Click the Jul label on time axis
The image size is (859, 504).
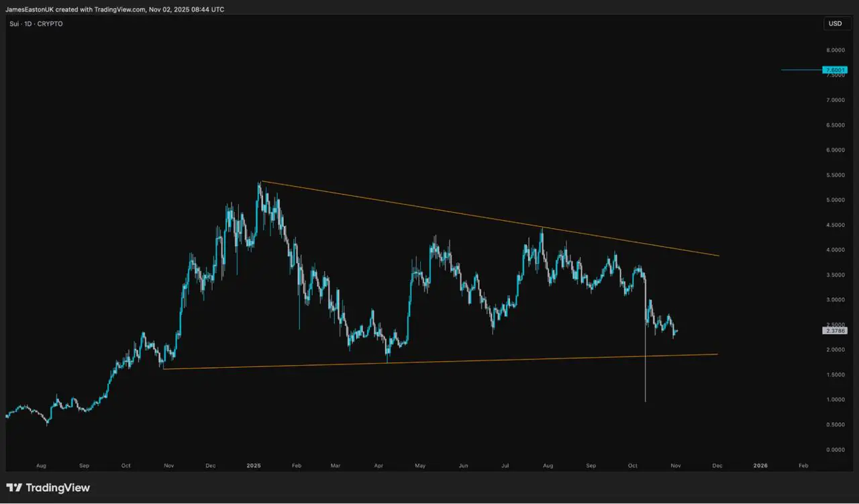pyautogui.click(x=505, y=465)
